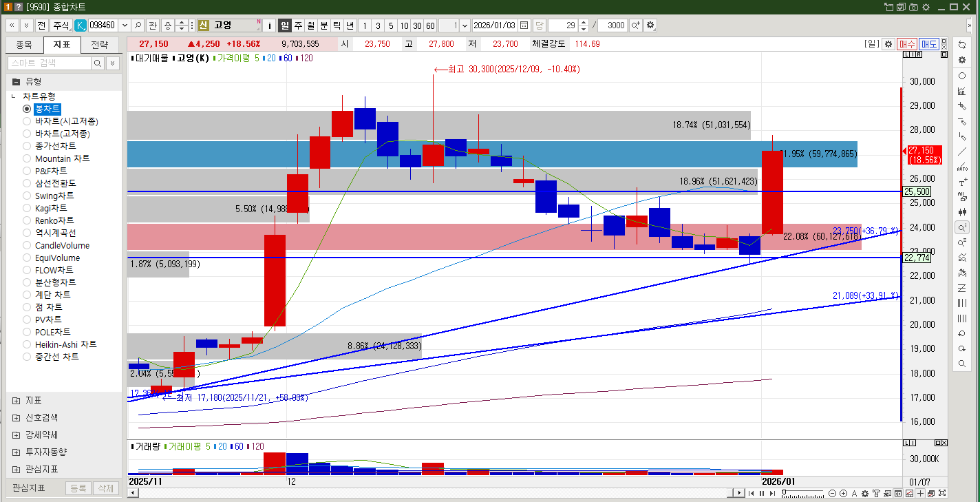Select CandleVolume radio option
The height and width of the screenshot is (502, 980).
coord(27,245)
